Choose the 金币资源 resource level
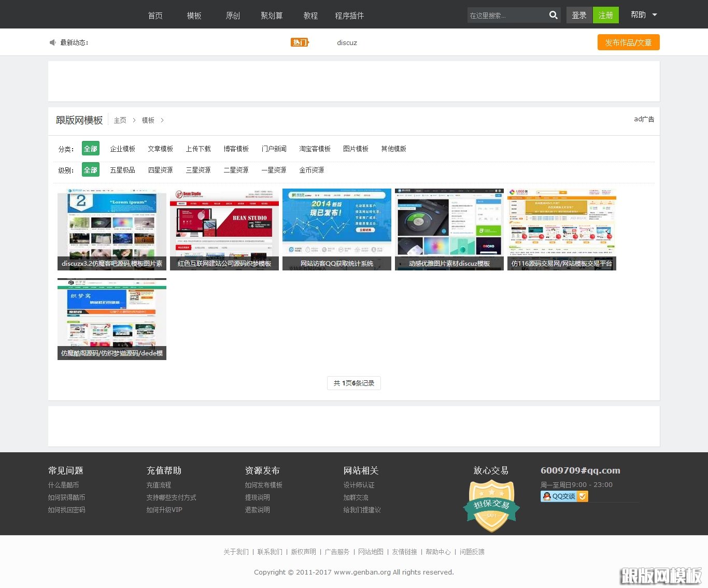Screen dimensions: 708x588 pos(311,170)
